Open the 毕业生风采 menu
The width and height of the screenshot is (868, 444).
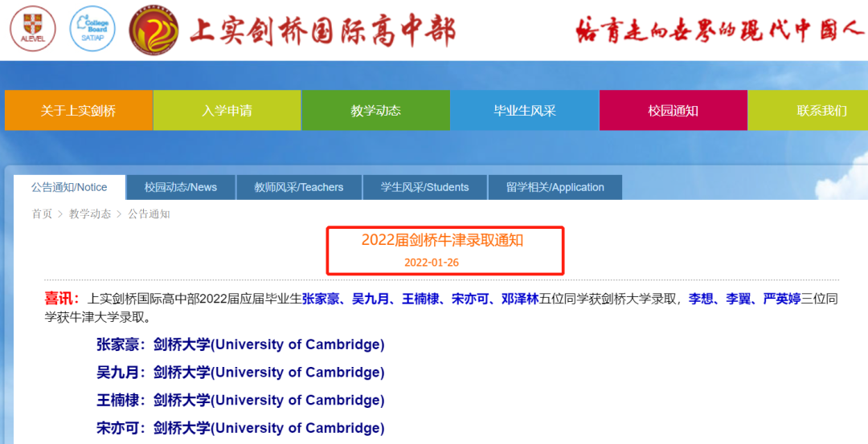pos(524,111)
